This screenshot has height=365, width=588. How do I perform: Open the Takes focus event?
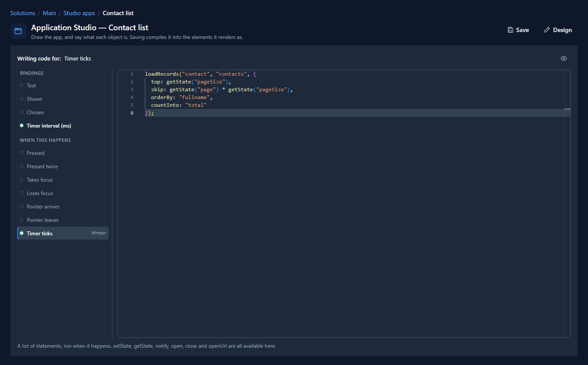[x=63, y=180]
